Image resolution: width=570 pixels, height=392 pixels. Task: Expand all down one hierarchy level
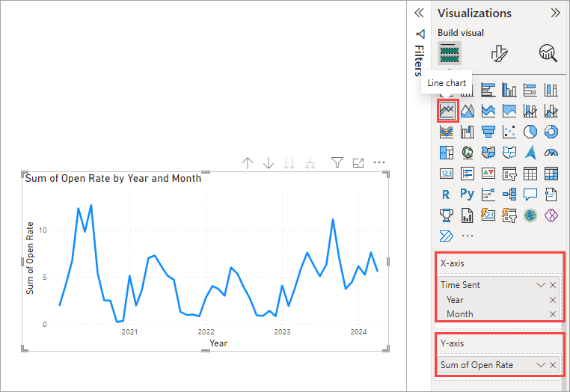coord(310,163)
